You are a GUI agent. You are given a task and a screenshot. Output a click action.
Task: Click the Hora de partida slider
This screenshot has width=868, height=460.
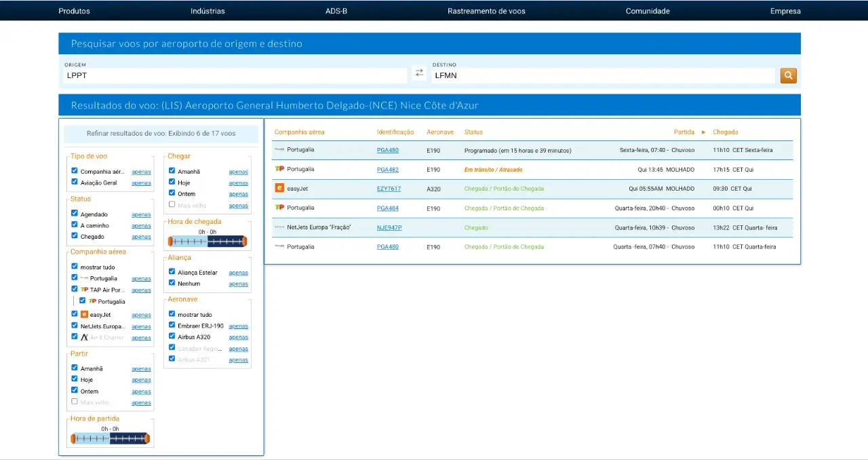(110, 438)
